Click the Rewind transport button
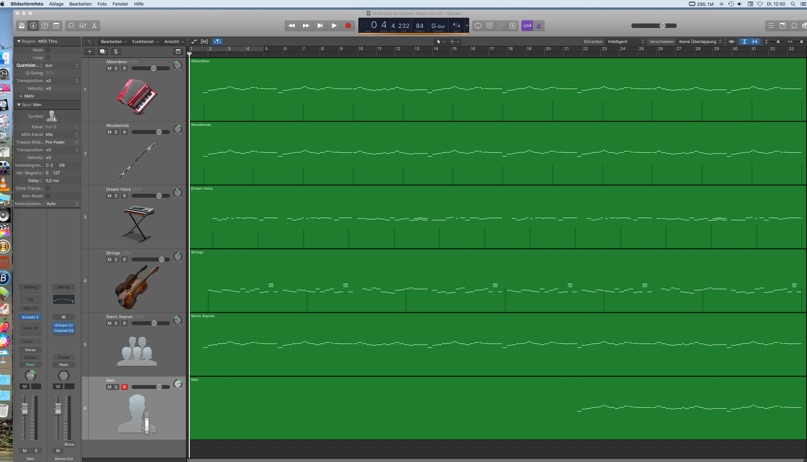 click(292, 25)
